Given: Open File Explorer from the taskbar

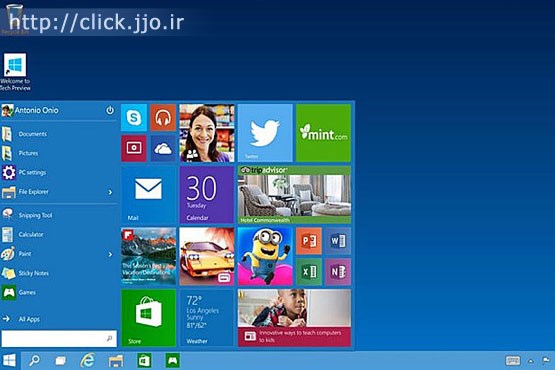Looking at the screenshot, I should point(116,361).
